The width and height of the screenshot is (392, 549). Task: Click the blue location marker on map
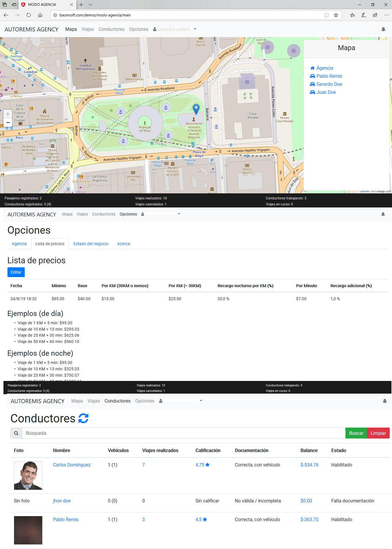tap(196, 109)
